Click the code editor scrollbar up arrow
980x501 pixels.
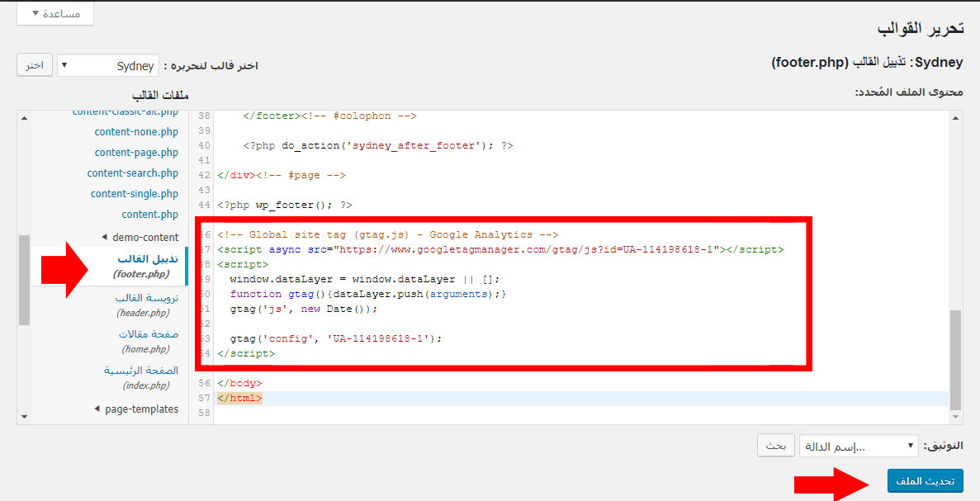point(955,117)
